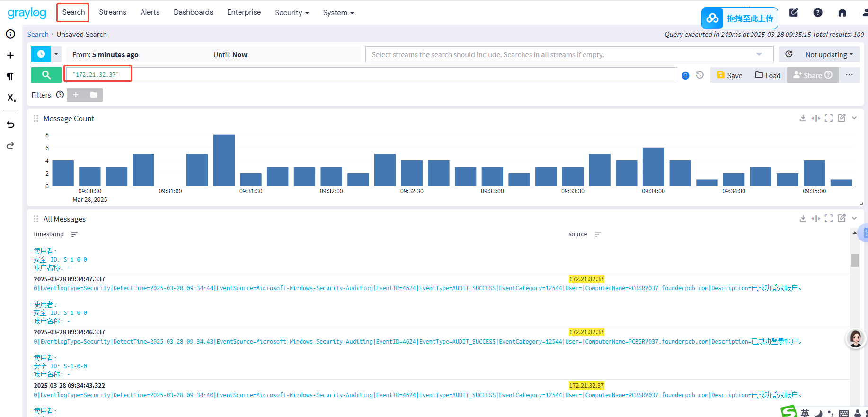Edit the Message Count widget
This screenshot has width=868, height=417.
[841, 118]
